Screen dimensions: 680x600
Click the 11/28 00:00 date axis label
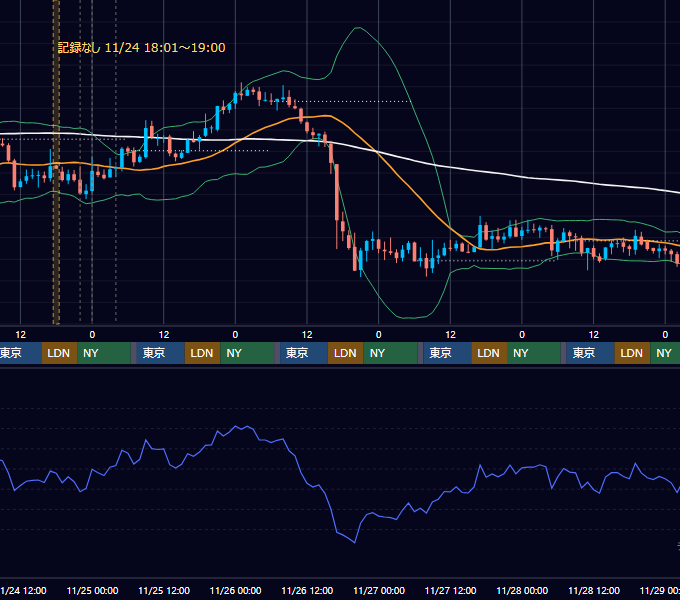[x=522, y=590]
